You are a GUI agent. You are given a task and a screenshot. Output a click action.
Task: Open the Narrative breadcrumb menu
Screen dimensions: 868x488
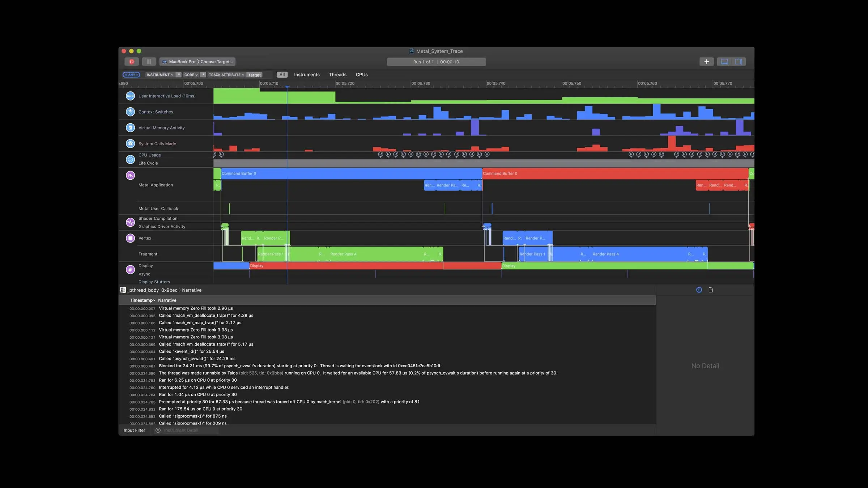click(192, 290)
